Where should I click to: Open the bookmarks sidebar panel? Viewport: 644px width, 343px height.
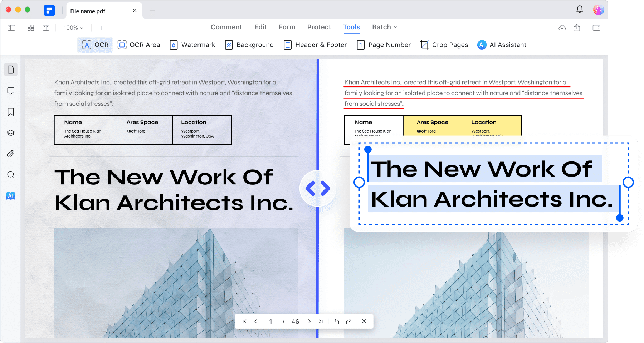pyautogui.click(x=11, y=112)
